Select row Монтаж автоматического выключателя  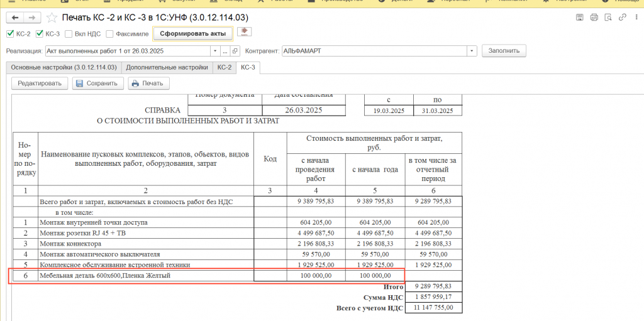(x=237, y=254)
